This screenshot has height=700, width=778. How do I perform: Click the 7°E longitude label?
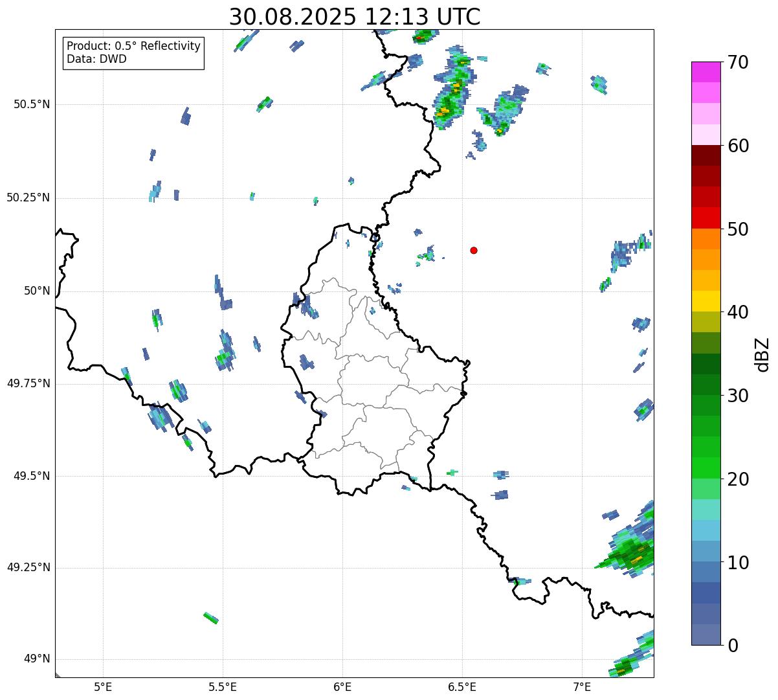coord(582,686)
